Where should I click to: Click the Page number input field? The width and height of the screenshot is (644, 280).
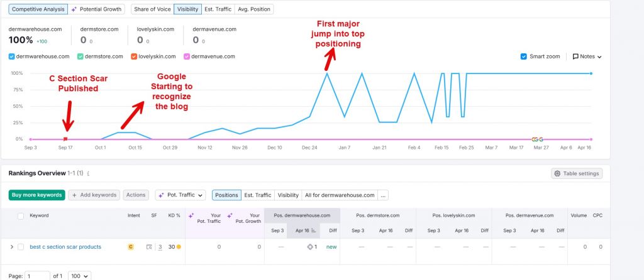point(38,276)
